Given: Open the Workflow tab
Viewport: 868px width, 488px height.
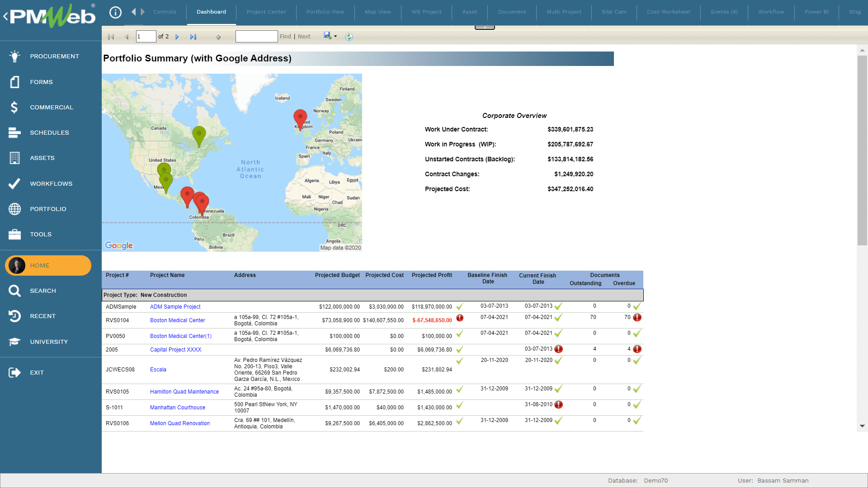Looking at the screenshot, I should click(x=771, y=12).
